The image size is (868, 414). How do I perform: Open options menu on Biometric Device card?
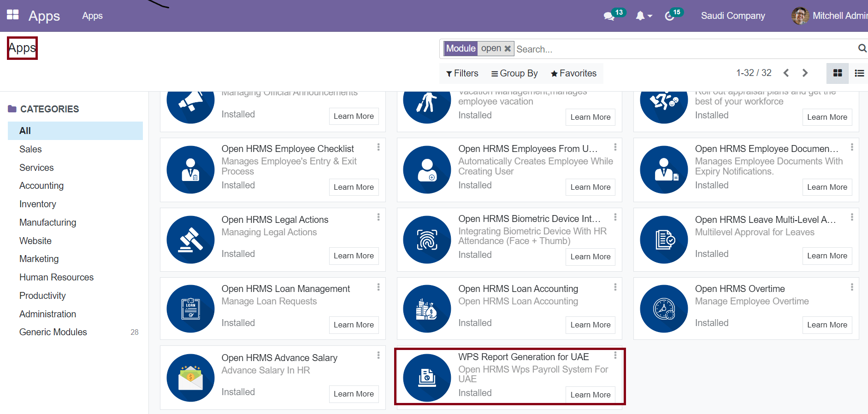coord(615,217)
